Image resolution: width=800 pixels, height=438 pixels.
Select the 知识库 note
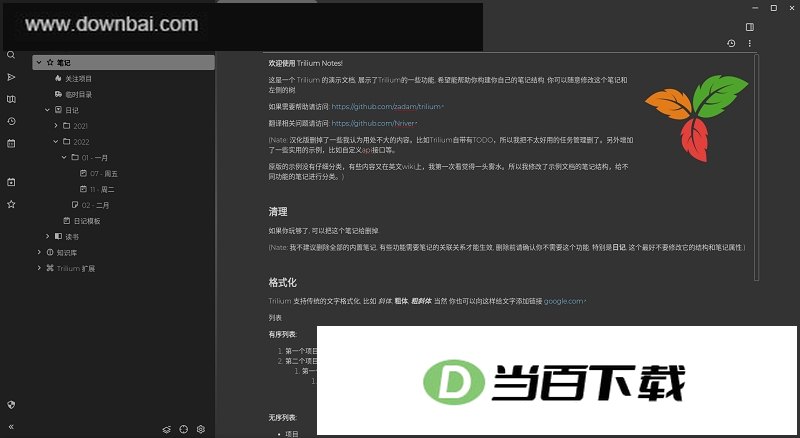(x=67, y=253)
